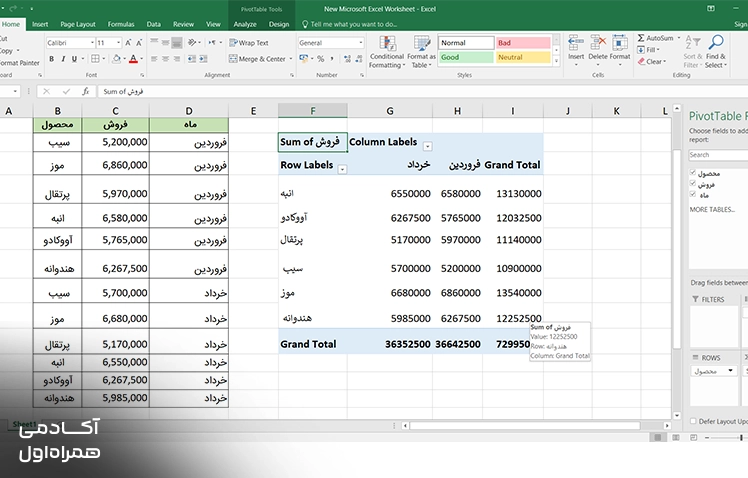Cancel formula entry with the X icon
The width and height of the screenshot is (748, 478).
46,91
